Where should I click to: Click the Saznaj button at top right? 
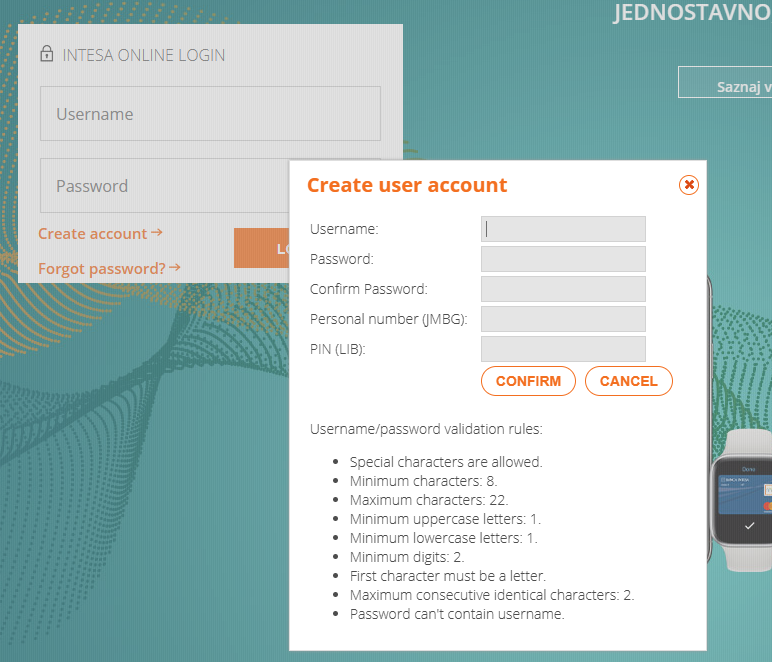pos(726,83)
